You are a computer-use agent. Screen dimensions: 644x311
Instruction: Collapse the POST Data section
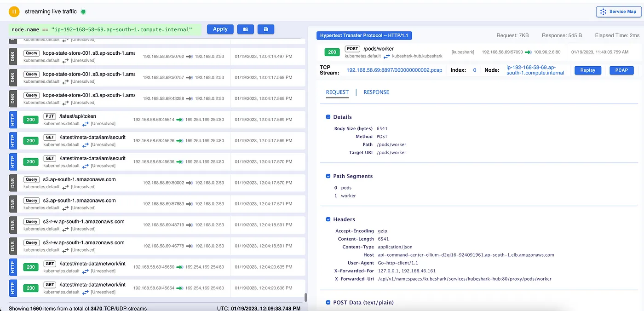pyautogui.click(x=328, y=302)
